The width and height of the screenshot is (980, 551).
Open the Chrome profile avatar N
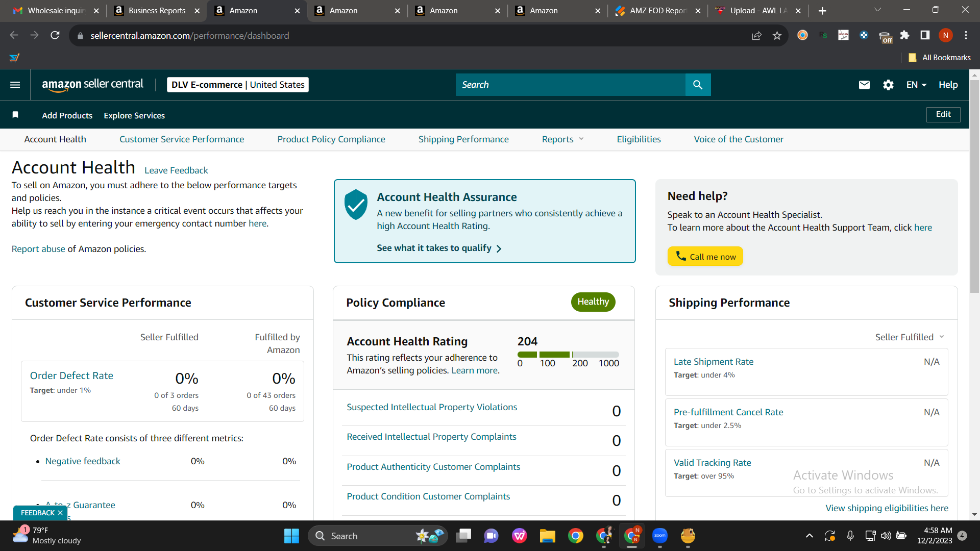point(945,35)
